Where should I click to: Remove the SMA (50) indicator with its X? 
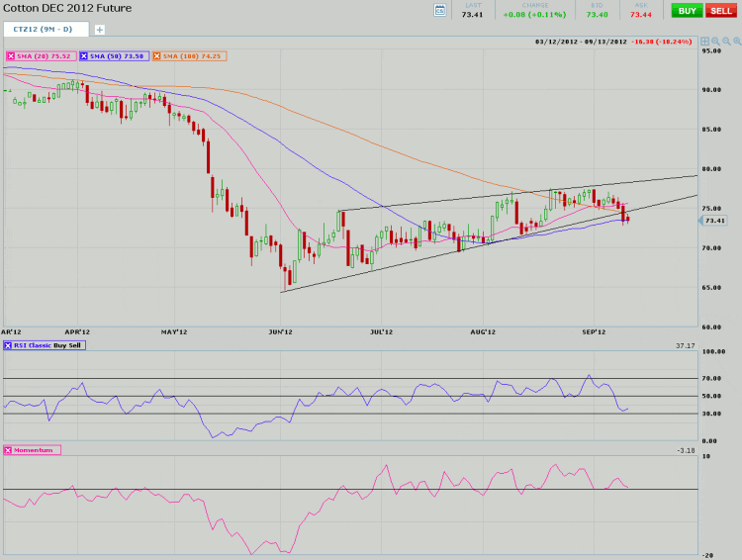coord(84,56)
